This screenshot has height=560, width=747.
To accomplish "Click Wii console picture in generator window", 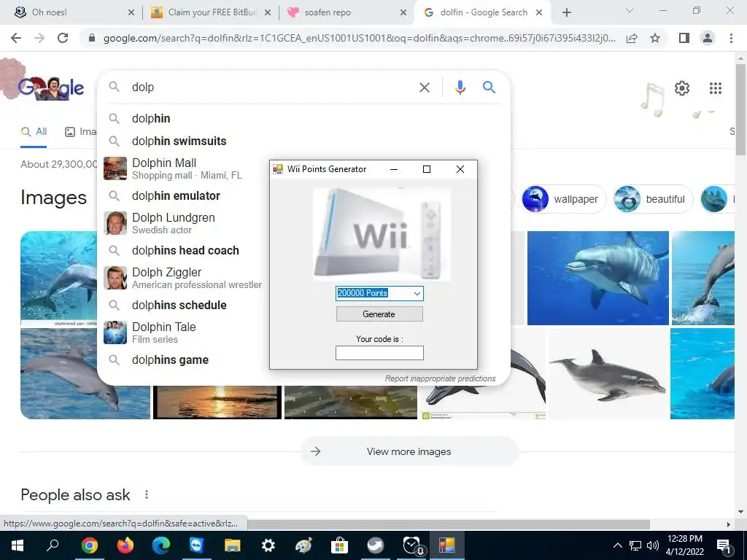I will tap(382, 234).
